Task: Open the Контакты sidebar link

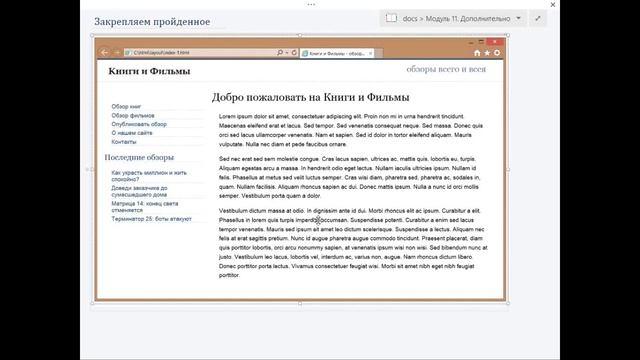Action: coord(124,142)
